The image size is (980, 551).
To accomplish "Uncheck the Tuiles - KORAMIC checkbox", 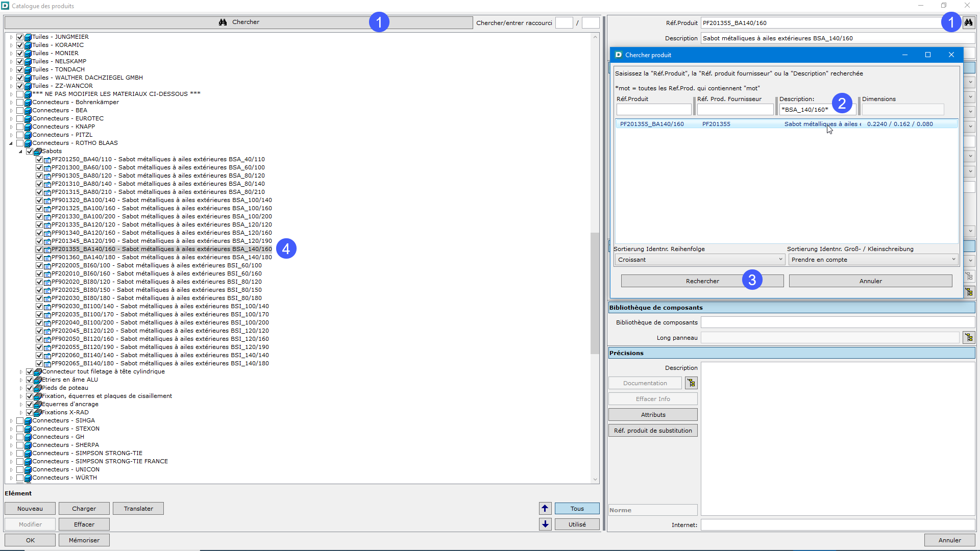I will [x=20, y=45].
